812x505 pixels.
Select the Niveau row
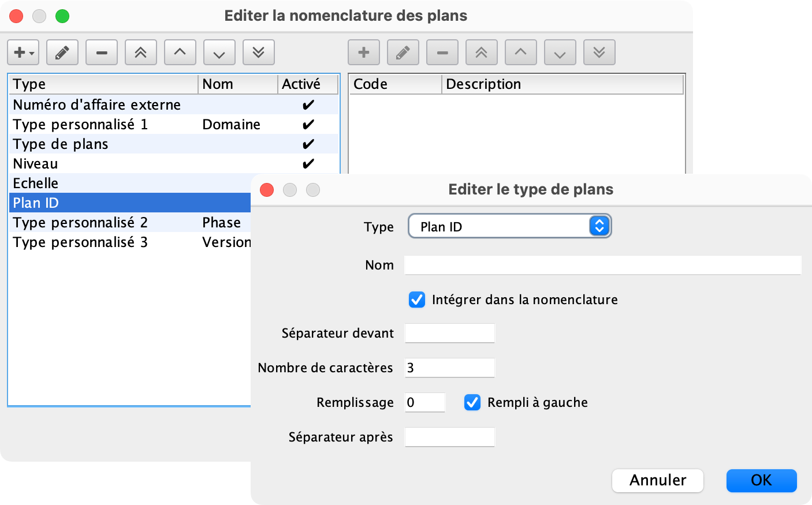(x=173, y=163)
